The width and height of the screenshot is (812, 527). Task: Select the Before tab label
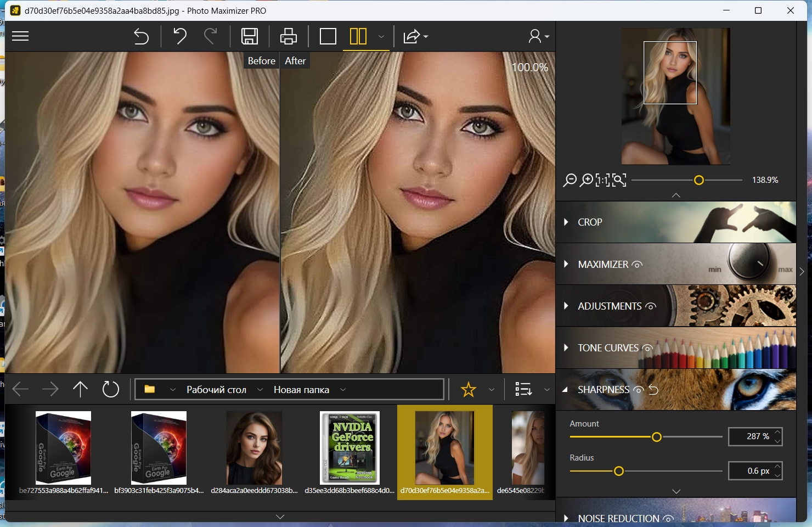[x=261, y=61]
